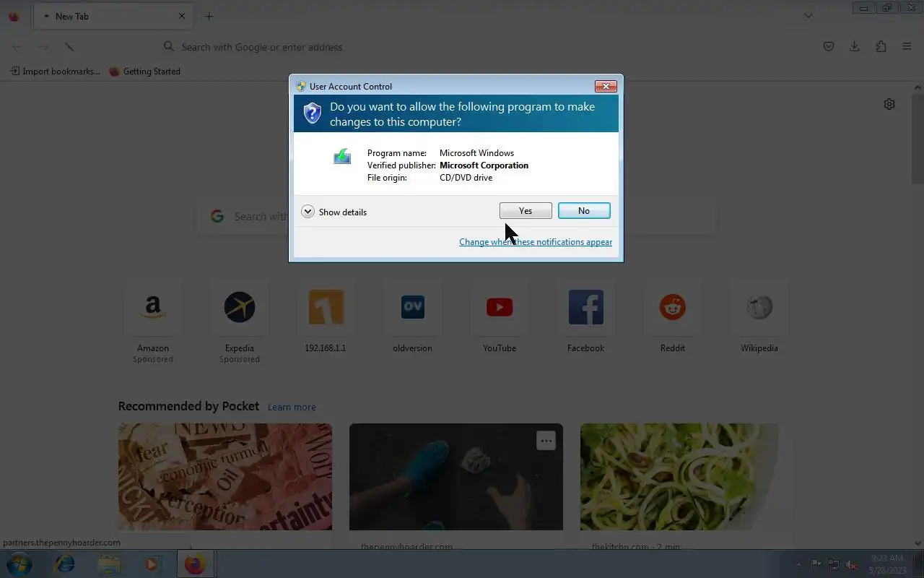Screen dimensions: 924x578
Task: Click the UAC shield question icon
Action: coord(312,113)
